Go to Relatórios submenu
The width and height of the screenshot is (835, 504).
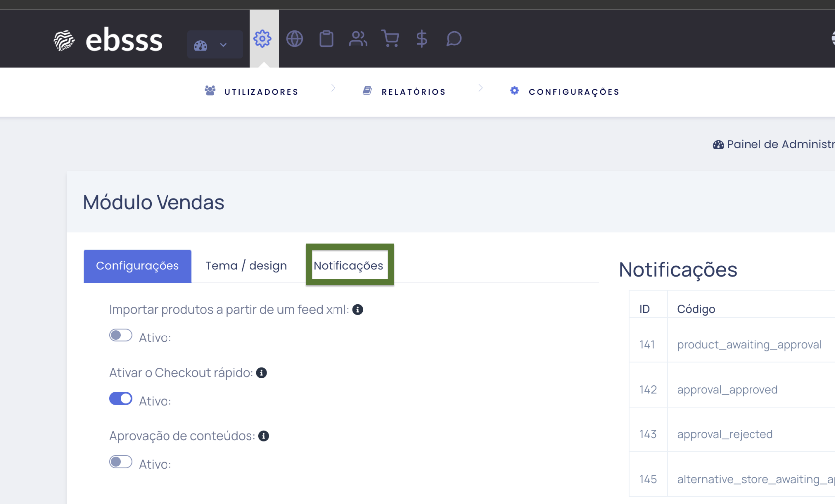404,92
